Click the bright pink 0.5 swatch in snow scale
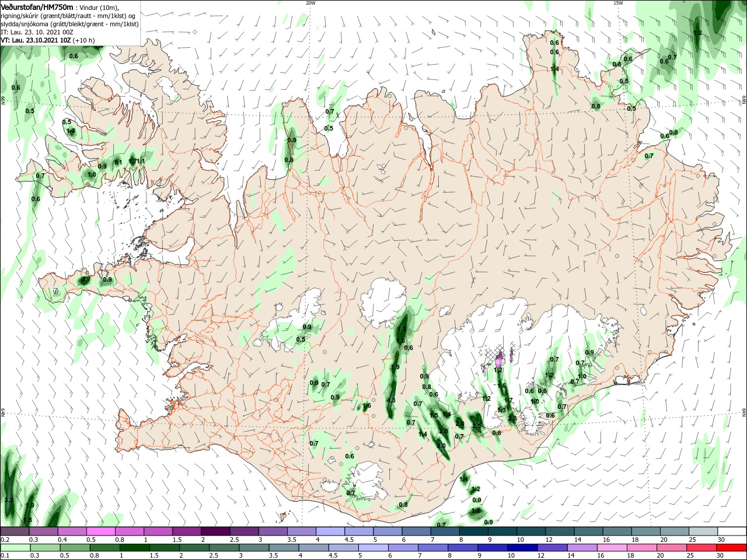 101,531
